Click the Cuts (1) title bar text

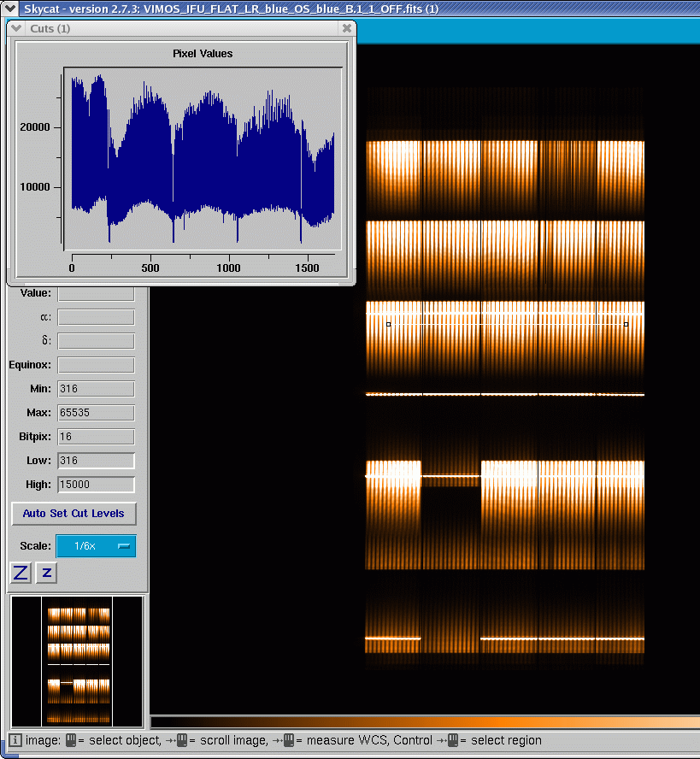pyautogui.click(x=50, y=28)
